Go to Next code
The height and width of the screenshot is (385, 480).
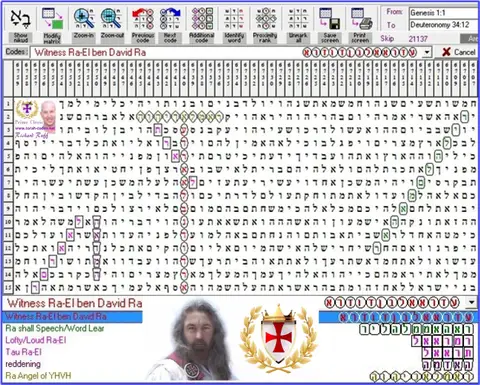[x=170, y=19]
